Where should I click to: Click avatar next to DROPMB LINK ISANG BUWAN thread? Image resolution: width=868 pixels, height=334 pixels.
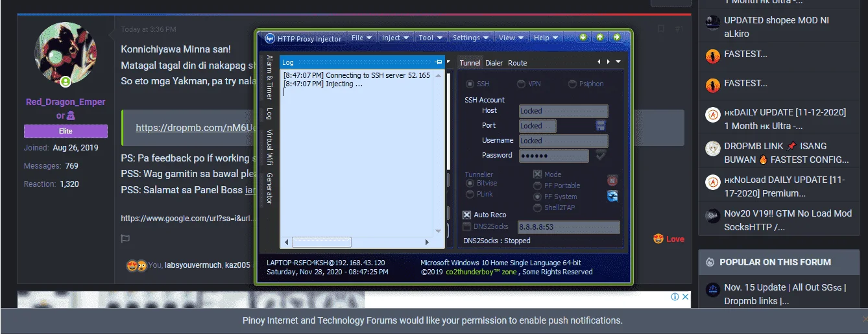[713, 149]
